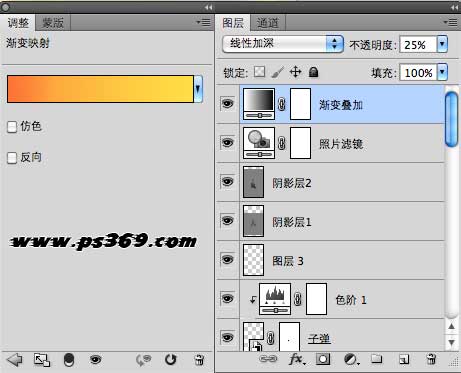Image resolution: width=461 pixels, height=373 pixels.
Task: Select the 子弹 layer name
Action: click(319, 339)
